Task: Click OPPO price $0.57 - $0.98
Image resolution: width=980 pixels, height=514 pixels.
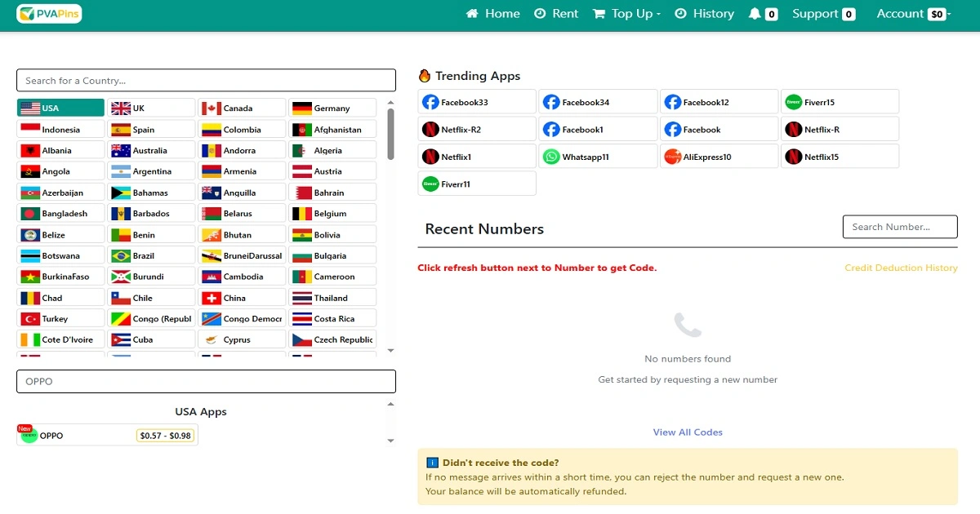Action: [x=165, y=436]
